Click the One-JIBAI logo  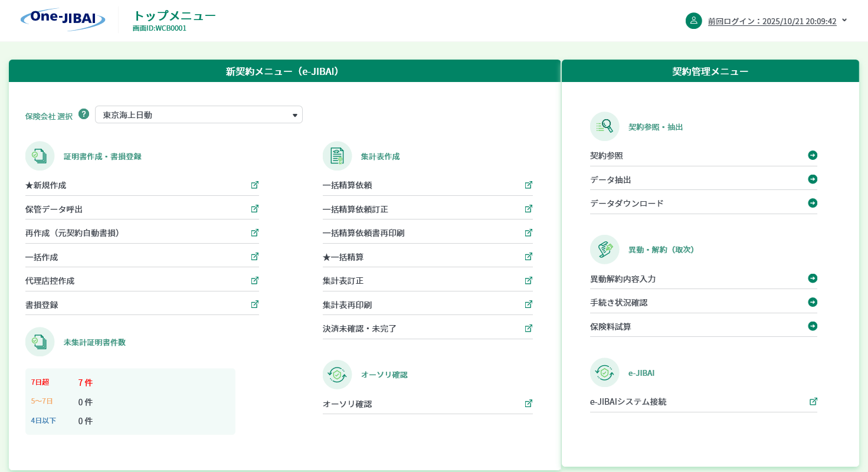pyautogui.click(x=63, y=19)
